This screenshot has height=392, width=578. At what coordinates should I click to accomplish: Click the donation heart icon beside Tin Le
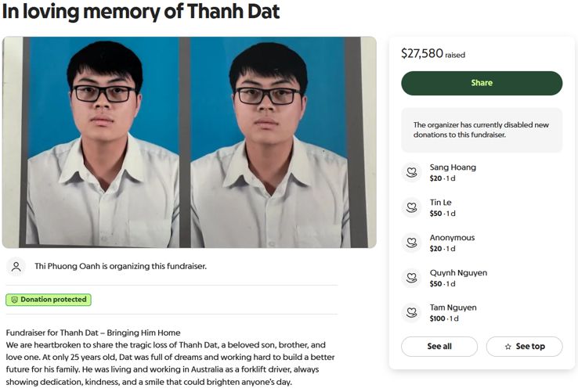(411, 207)
